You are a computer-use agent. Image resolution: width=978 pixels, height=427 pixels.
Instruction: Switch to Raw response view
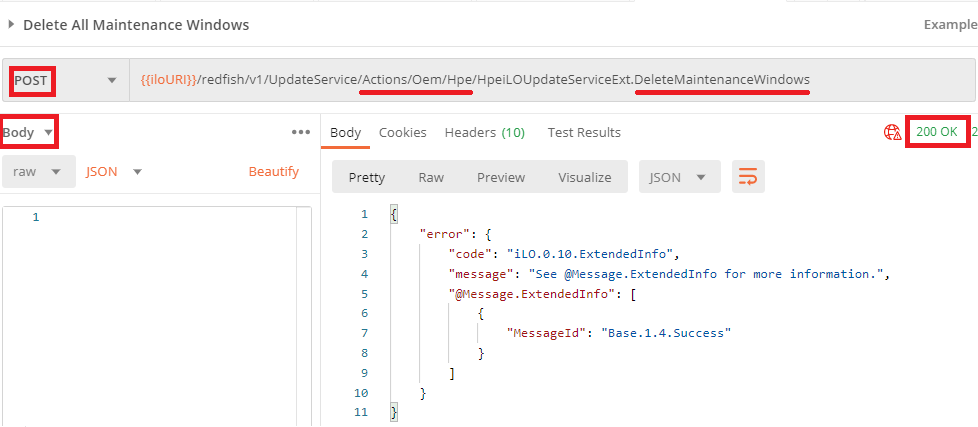431,177
